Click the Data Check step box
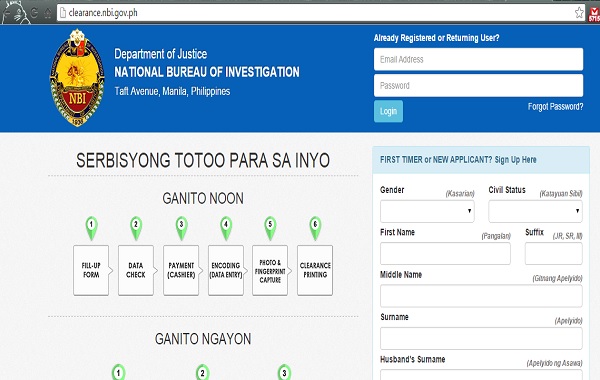The image size is (600, 380). click(x=136, y=270)
